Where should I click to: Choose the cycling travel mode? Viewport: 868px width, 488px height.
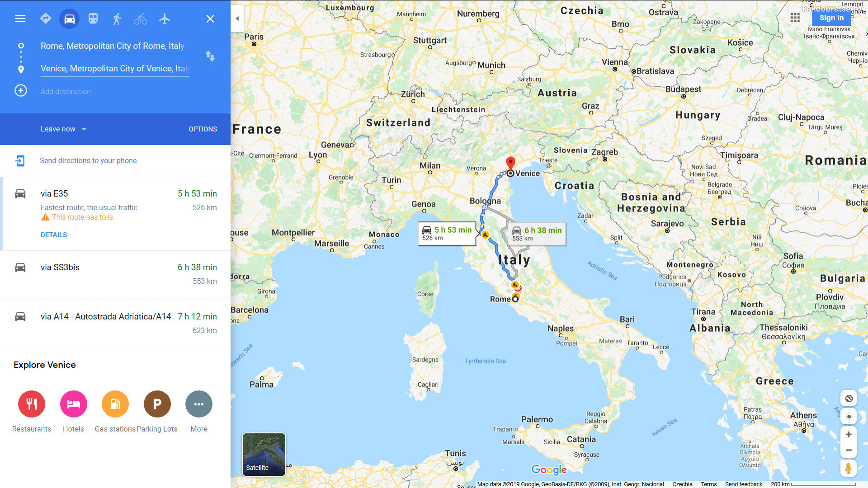141,19
